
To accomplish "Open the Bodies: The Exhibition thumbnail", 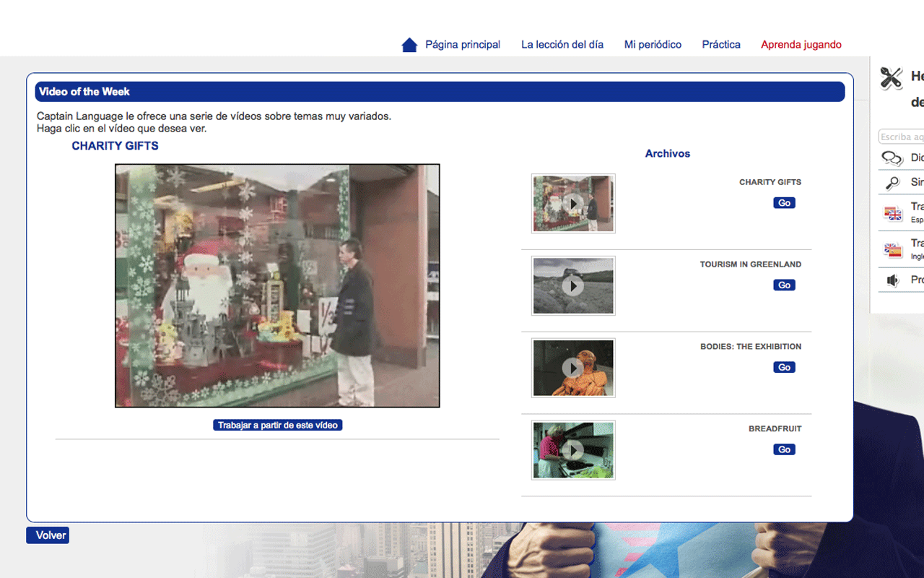I will click(573, 368).
